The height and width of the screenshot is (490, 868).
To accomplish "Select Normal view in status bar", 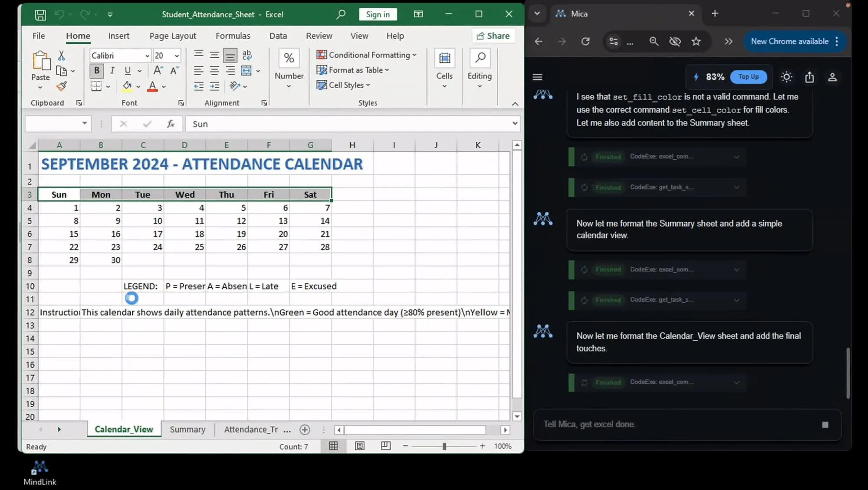I will 333,446.
